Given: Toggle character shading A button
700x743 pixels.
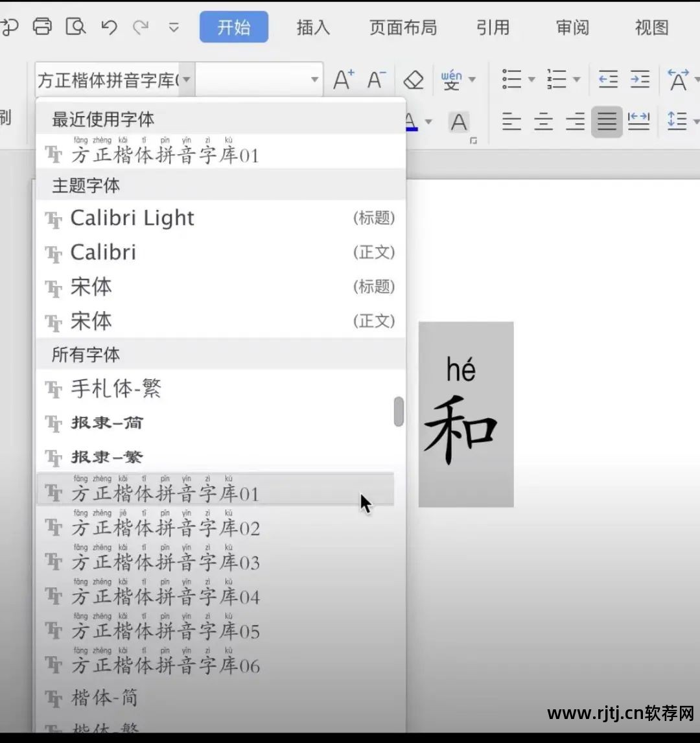Looking at the screenshot, I should pyautogui.click(x=458, y=122).
